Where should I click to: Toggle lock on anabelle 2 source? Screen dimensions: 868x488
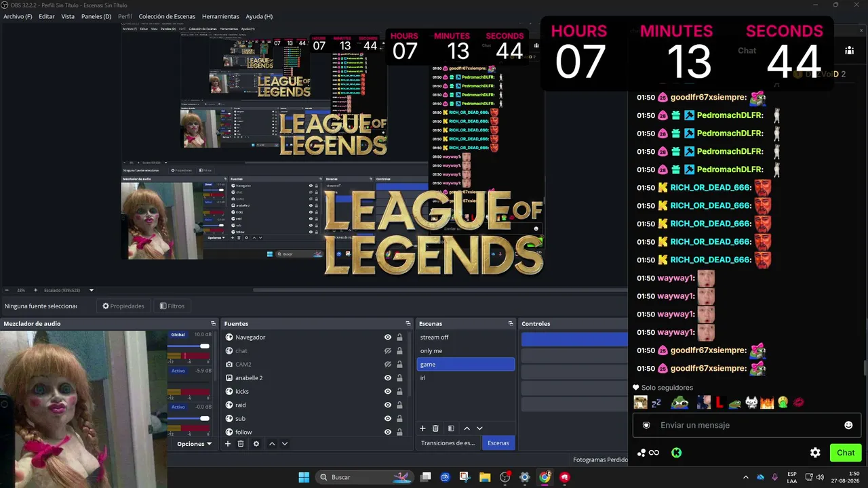coord(399,378)
